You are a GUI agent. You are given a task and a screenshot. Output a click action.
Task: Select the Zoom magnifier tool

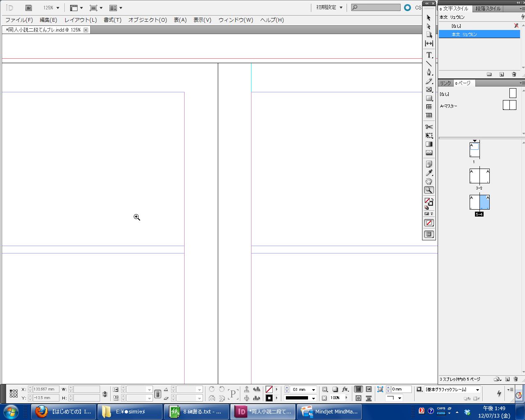[429, 190]
